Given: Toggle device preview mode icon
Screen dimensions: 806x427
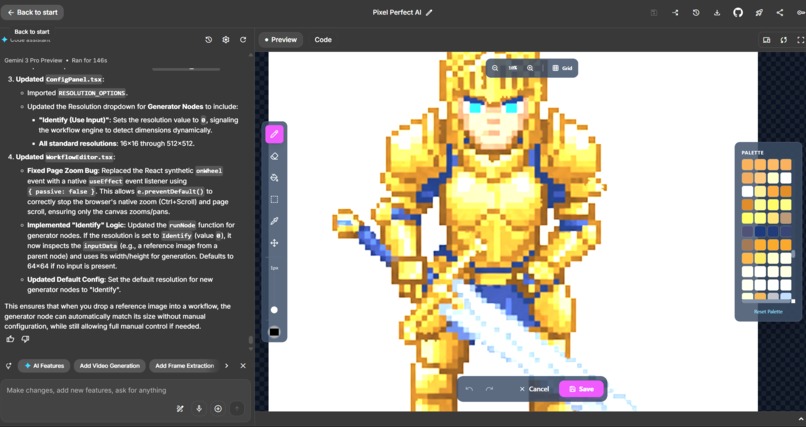Looking at the screenshot, I should pos(766,40).
